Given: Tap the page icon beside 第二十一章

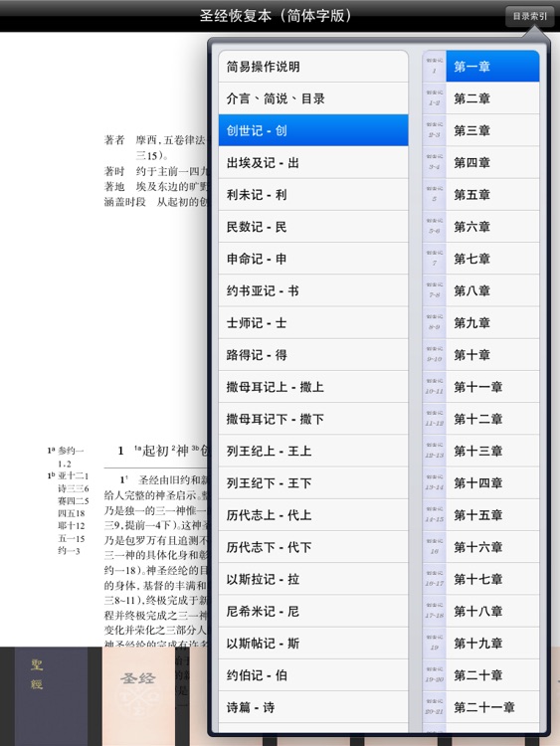Looking at the screenshot, I should [434, 707].
